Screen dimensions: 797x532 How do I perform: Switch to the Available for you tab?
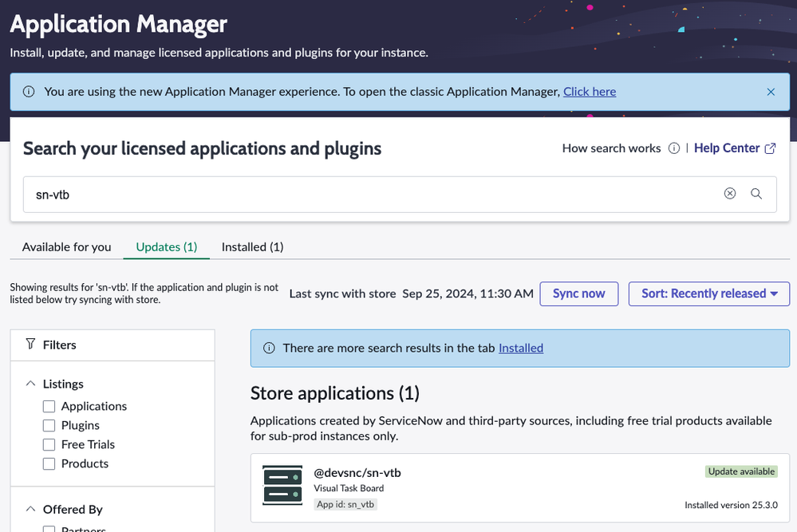[67, 247]
